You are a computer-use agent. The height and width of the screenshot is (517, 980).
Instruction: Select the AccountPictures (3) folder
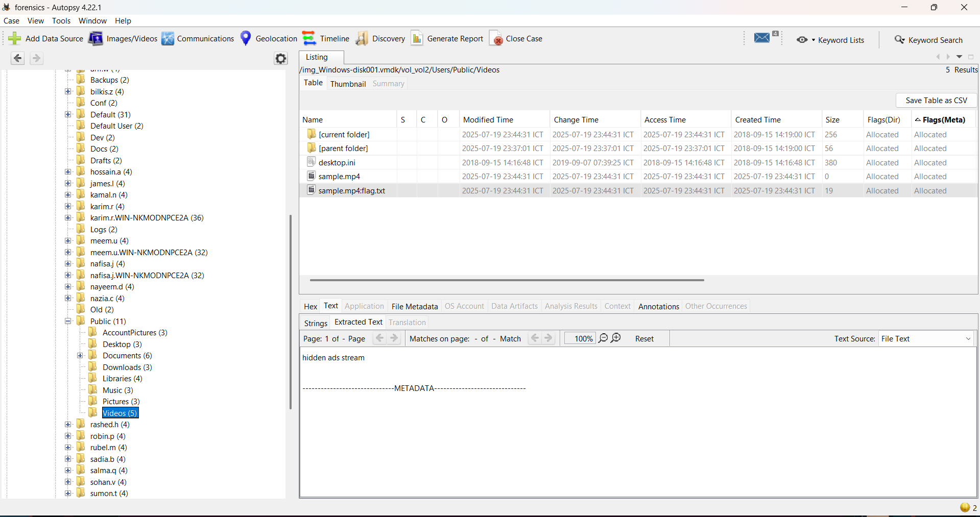click(135, 333)
